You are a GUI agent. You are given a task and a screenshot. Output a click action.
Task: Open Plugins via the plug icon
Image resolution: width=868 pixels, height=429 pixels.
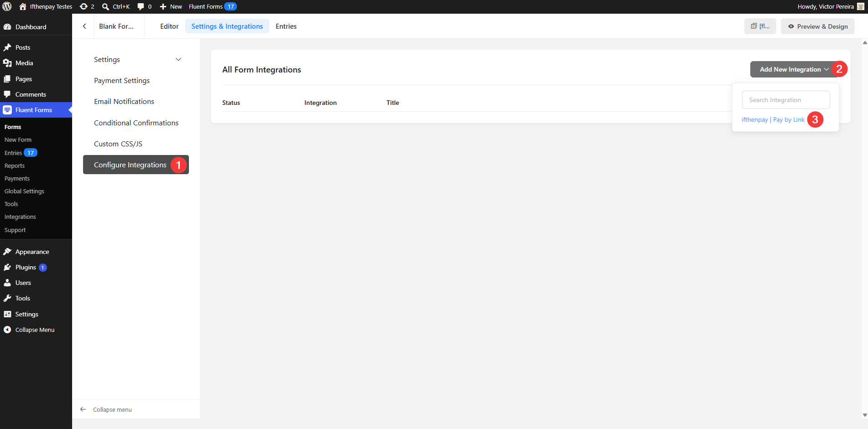point(7,267)
